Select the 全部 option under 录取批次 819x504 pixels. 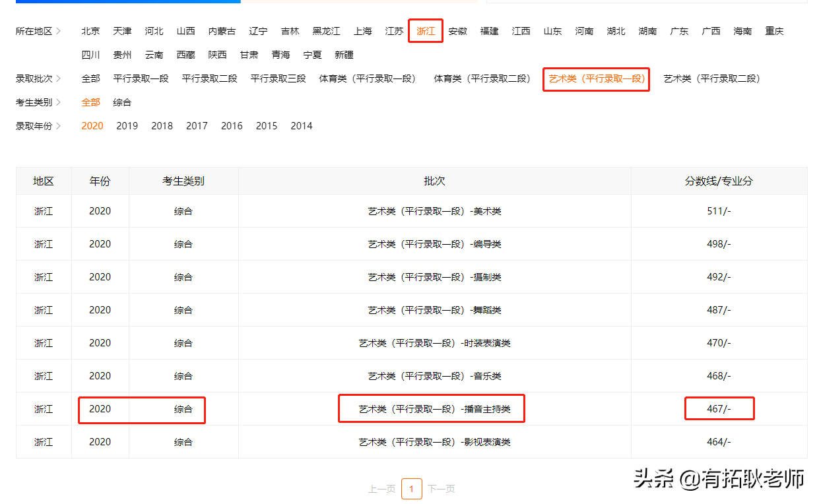90,78
